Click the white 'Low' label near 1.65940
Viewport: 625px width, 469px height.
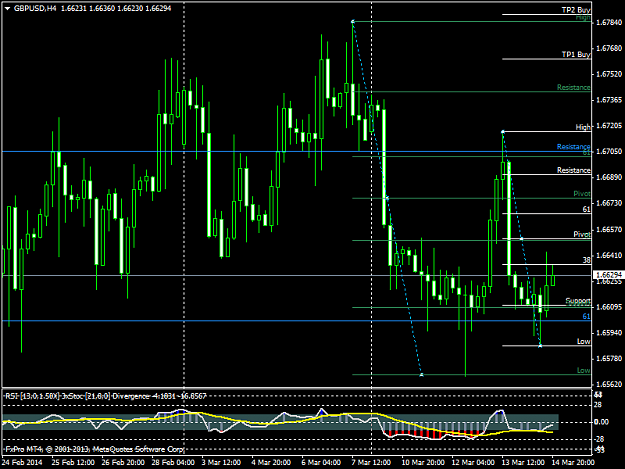pos(584,341)
